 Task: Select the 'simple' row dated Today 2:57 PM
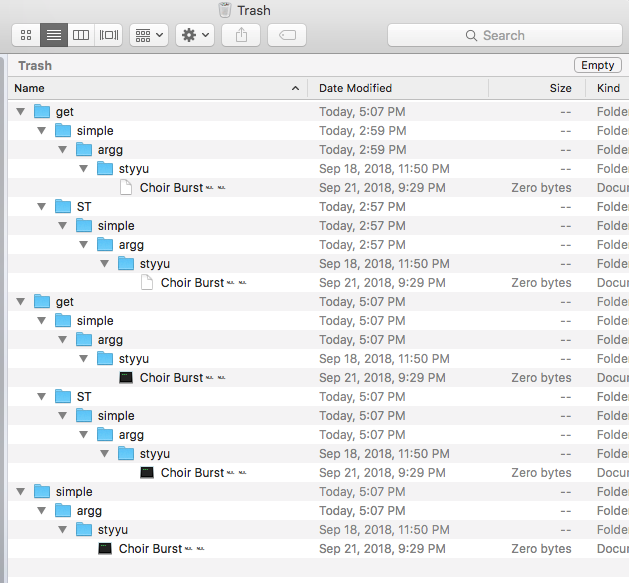coord(319,225)
